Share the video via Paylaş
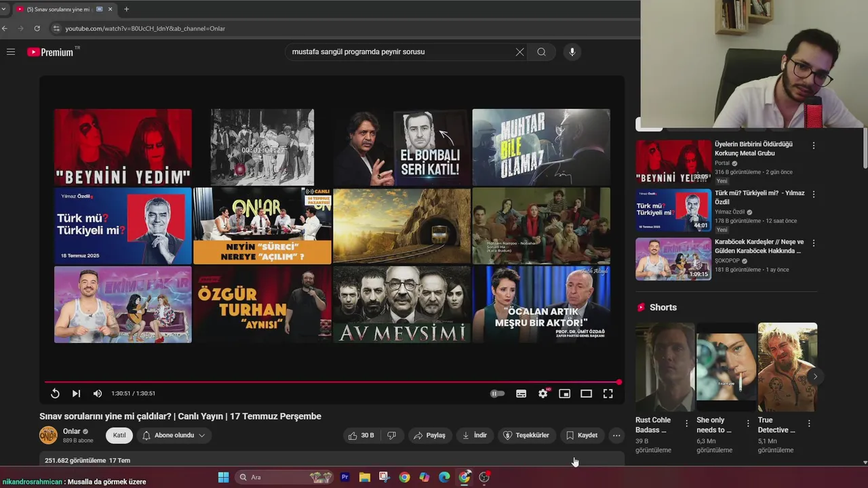The width and height of the screenshot is (868, 488). [430, 435]
